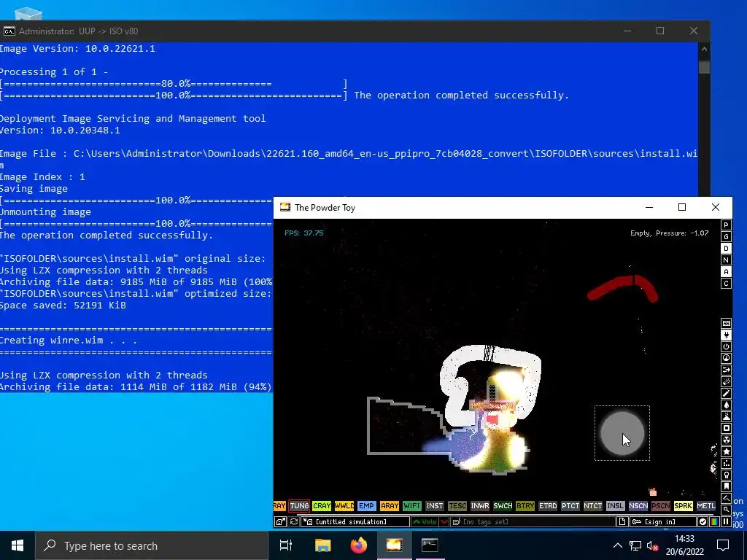Toggle ambient heat with A button
Screen dimensions: 747x560
coord(726,272)
